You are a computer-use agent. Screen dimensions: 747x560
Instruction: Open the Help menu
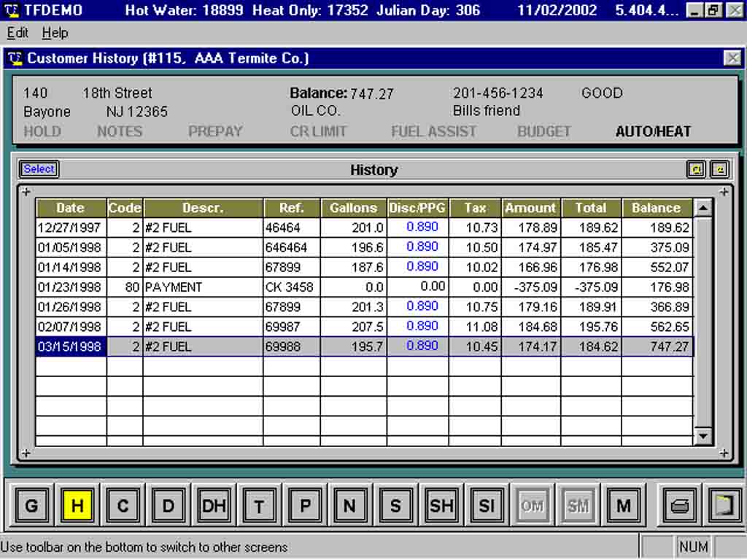(x=55, y=33)
